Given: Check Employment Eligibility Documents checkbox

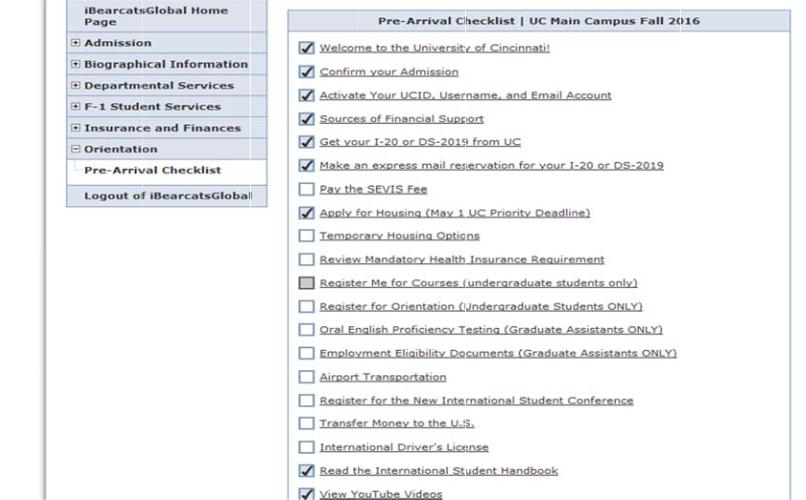Looking at the screenshot, I should point(306,354).
